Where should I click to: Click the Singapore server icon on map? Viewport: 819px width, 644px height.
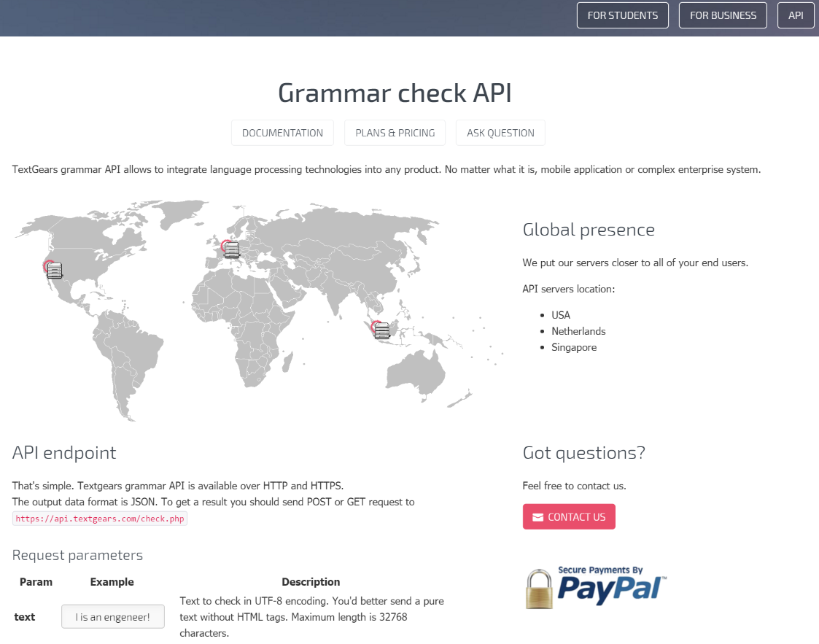point(382,330)
